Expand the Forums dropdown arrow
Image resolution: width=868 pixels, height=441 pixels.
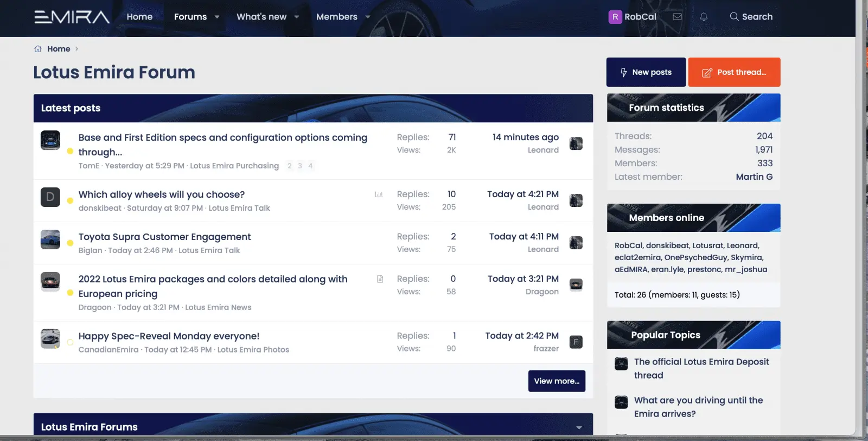217,17
